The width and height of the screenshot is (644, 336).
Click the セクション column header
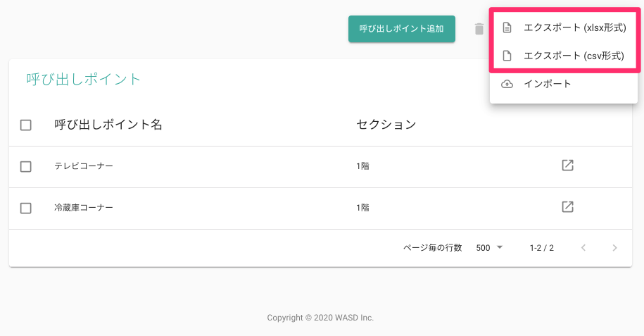tap(386, 125)
